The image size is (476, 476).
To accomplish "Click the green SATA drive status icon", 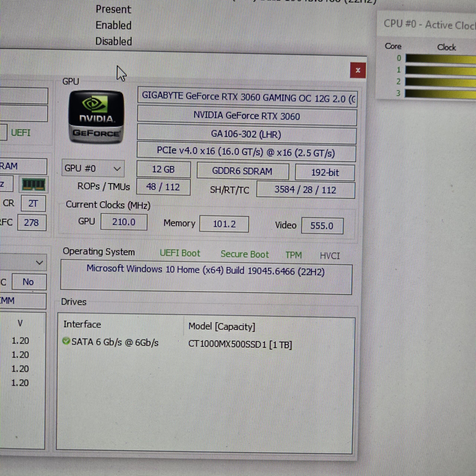I will pyautogui.click(x=66, y=341).
